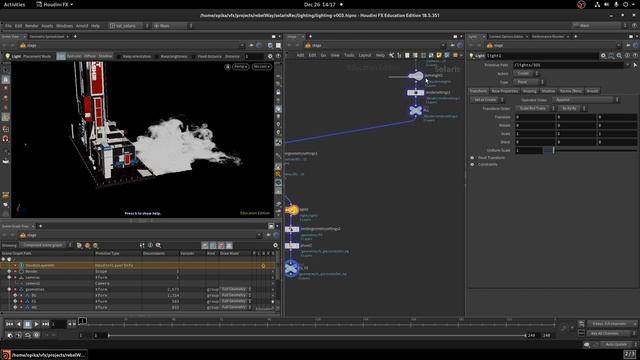Viewport: 640px width, 360px height.
Task: Open the Arnold menu
Action: click(x=82, y=26)
